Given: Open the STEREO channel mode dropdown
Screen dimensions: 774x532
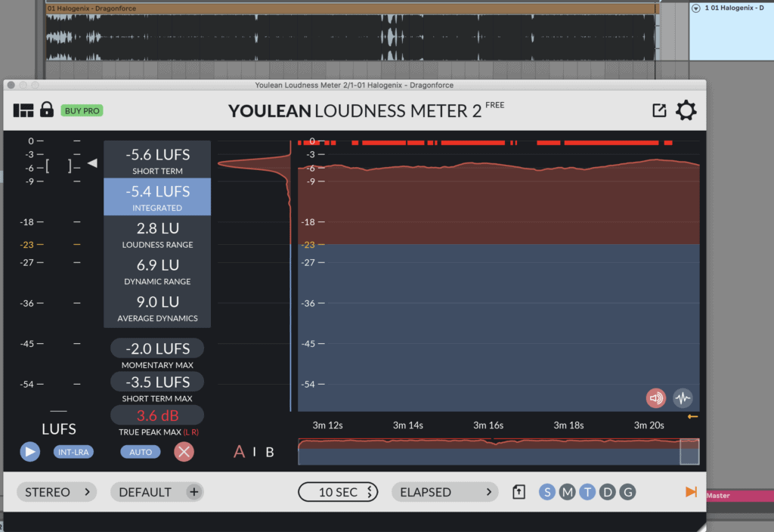Looking at the screenshot, I should coord(57,492).
